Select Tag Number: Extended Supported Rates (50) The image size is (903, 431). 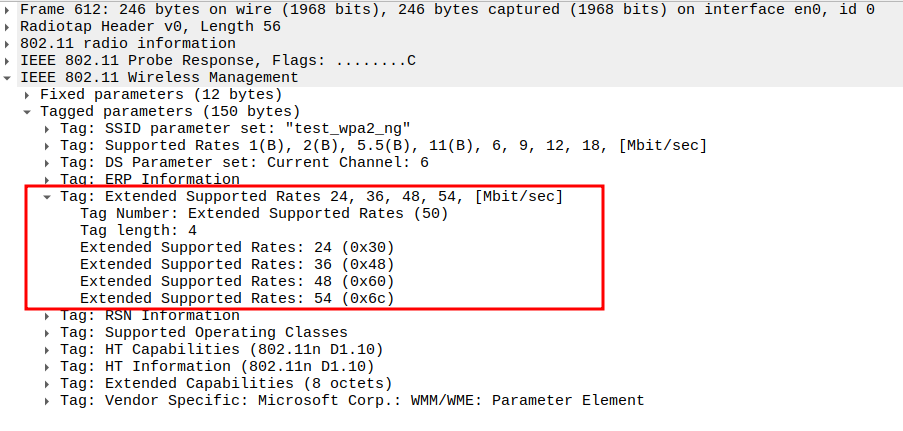[264, 213]
